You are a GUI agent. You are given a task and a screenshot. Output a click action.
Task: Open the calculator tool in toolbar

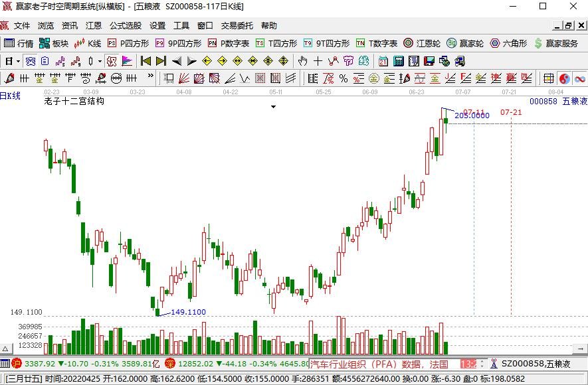pyautogui.click(x=398, y=61)
